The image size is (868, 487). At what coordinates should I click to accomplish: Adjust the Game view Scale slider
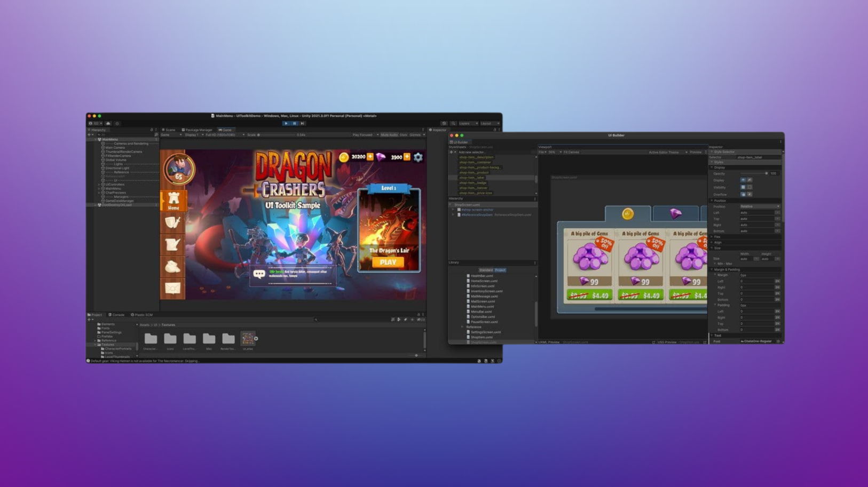(277, 135)
